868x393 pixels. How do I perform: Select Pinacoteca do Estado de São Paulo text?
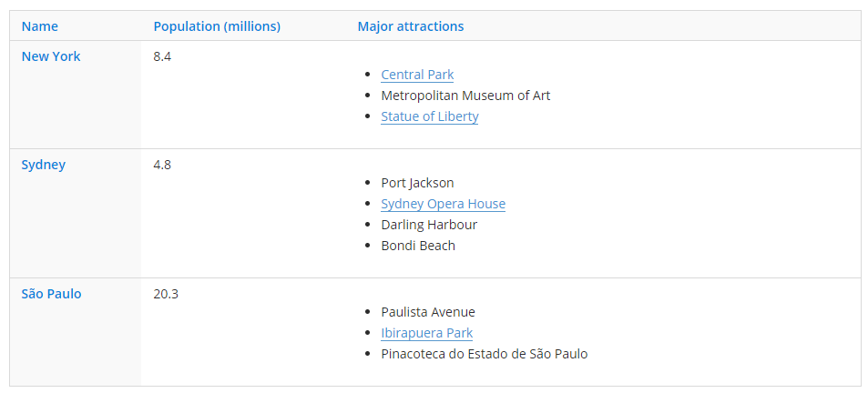pos(484,354)
